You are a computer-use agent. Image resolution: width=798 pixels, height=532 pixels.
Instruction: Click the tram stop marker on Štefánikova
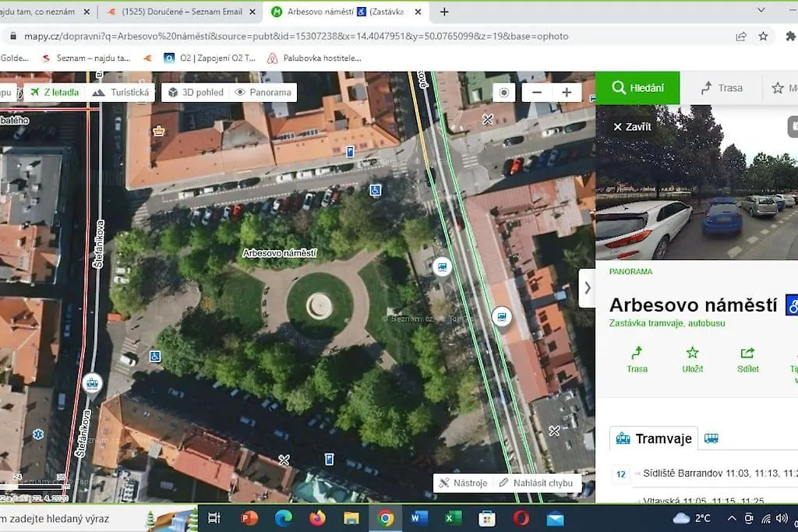pyautogui.click(x=92, y=383)
